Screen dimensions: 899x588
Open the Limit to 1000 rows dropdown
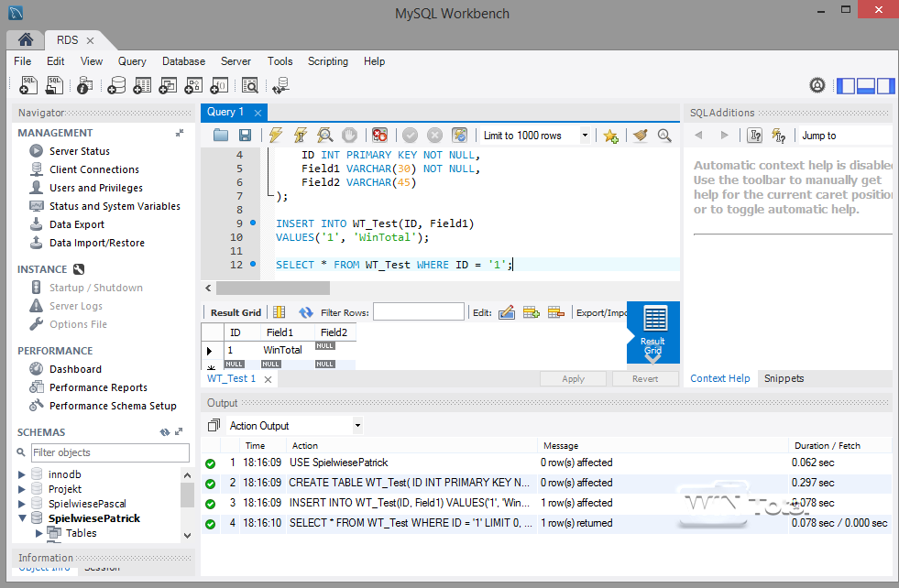585,136
